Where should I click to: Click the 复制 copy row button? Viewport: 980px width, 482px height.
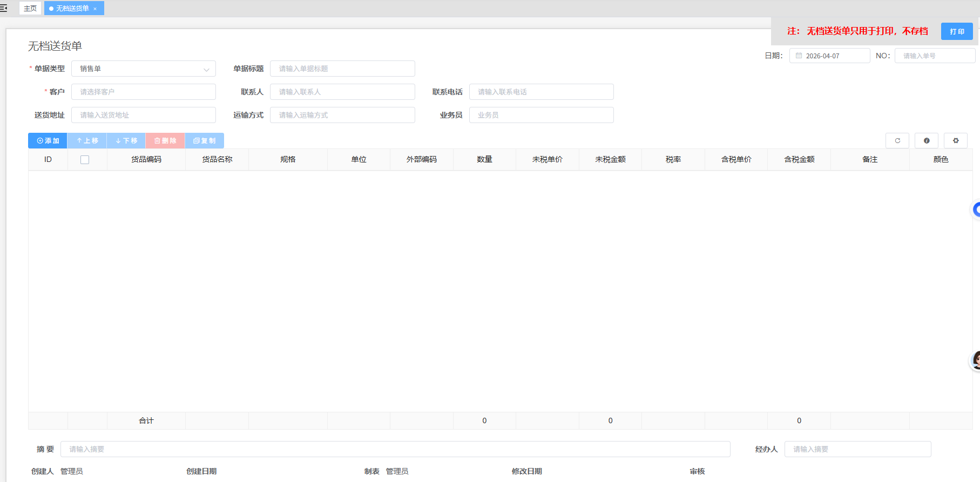[204, 140]
